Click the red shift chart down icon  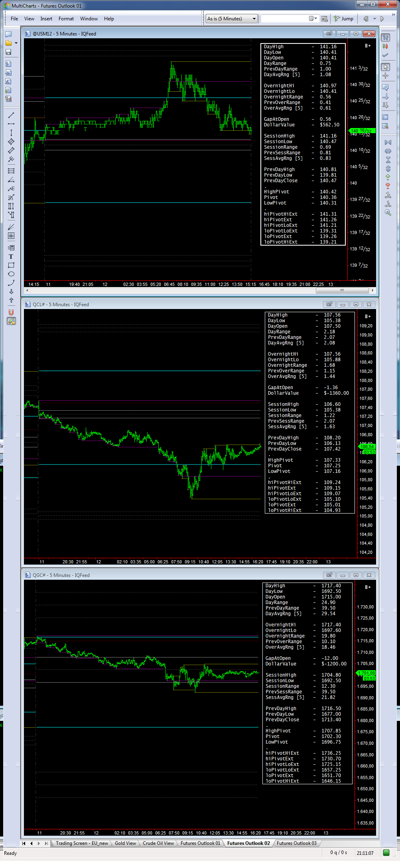[388, 186]
